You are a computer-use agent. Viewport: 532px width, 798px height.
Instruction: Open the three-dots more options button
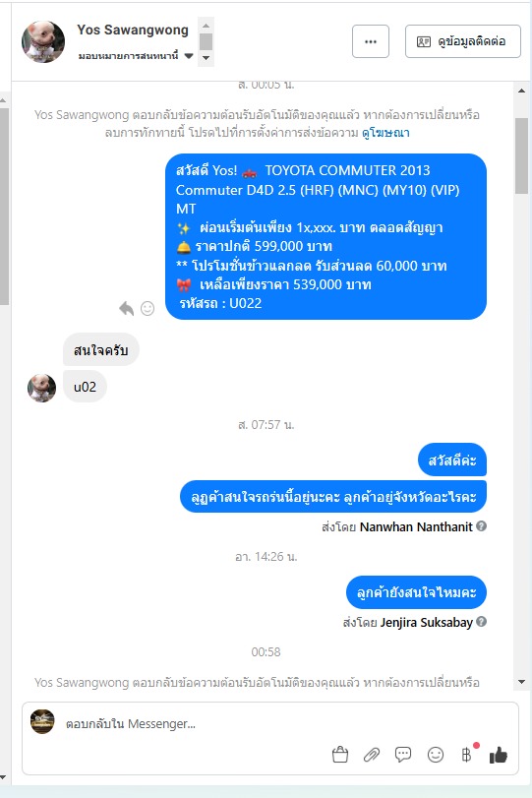point(371,41)
